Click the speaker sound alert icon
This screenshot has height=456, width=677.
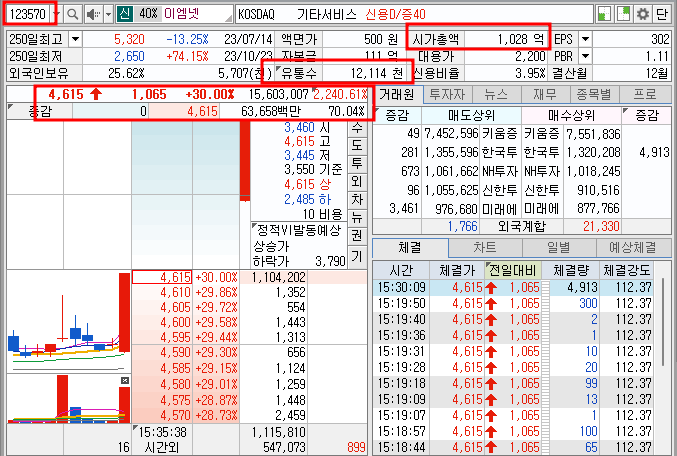pyautogui.click(x=93, y=14)
